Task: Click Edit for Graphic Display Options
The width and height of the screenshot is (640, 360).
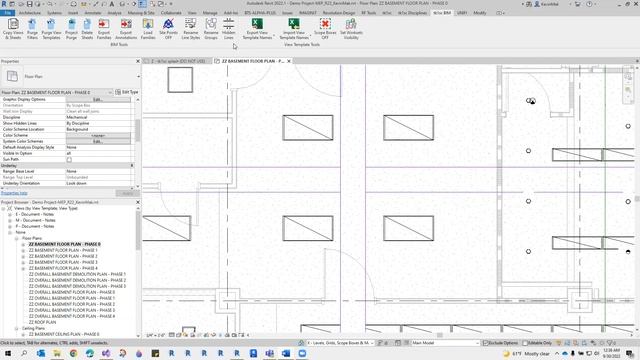Action: tap(98, 100)
